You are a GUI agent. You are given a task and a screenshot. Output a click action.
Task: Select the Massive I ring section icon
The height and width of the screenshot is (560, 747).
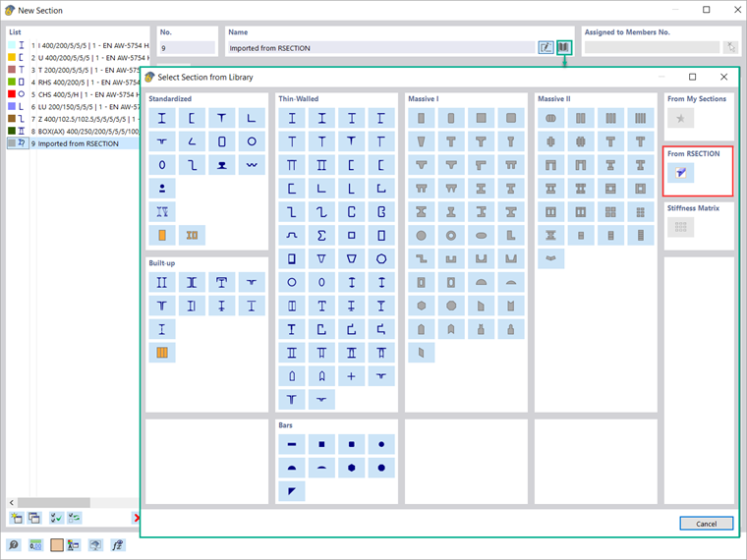451,235
